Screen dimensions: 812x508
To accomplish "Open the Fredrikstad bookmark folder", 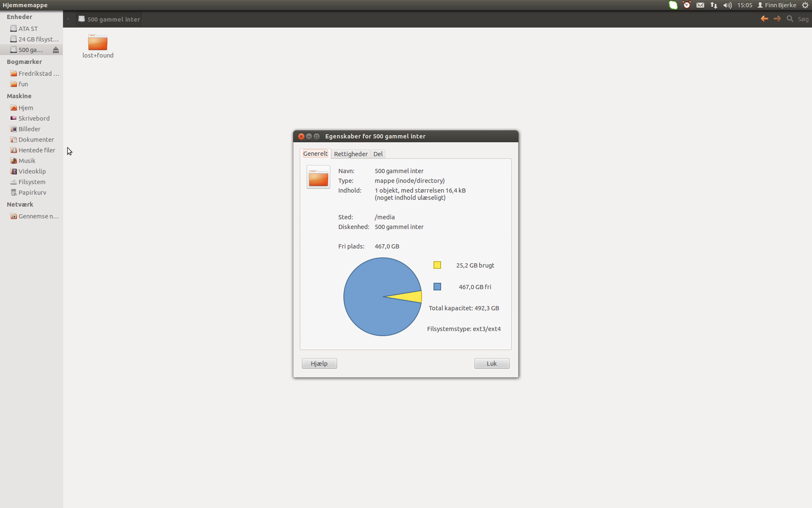I will tap(31, 73).
